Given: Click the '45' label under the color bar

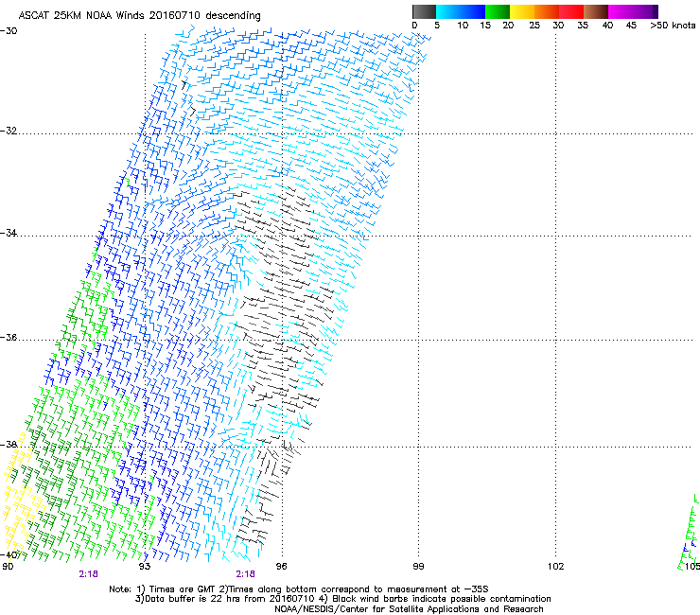Looking at the screenshot, I should (x=631, y=26).
